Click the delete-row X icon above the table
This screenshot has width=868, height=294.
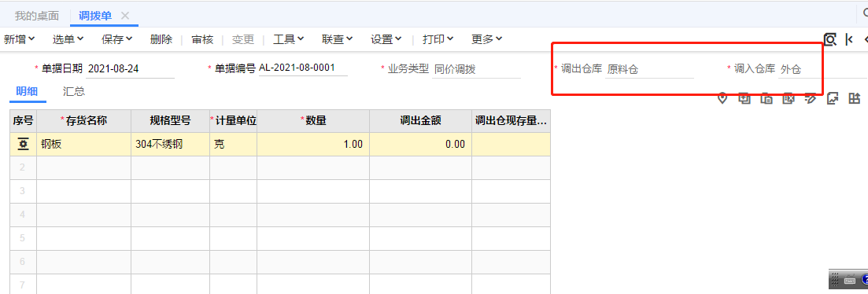[789, 98]
